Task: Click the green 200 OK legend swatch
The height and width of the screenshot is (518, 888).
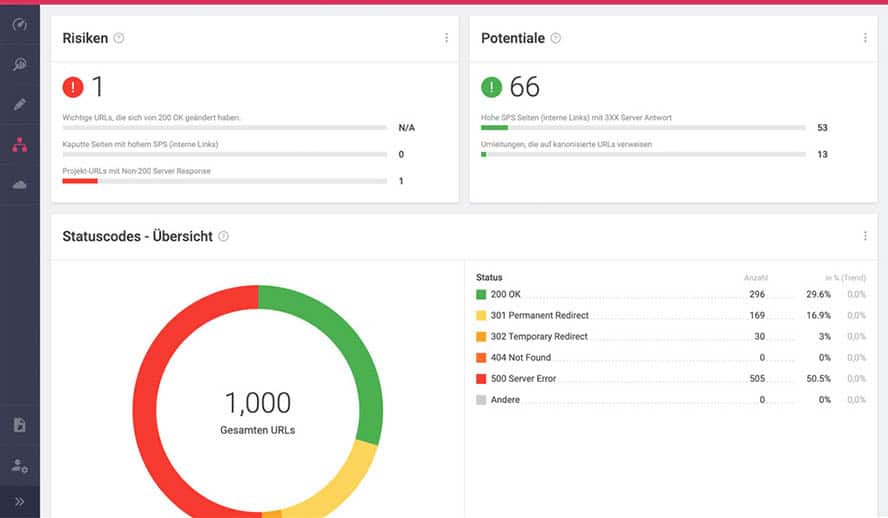Action: pos(481,294)
